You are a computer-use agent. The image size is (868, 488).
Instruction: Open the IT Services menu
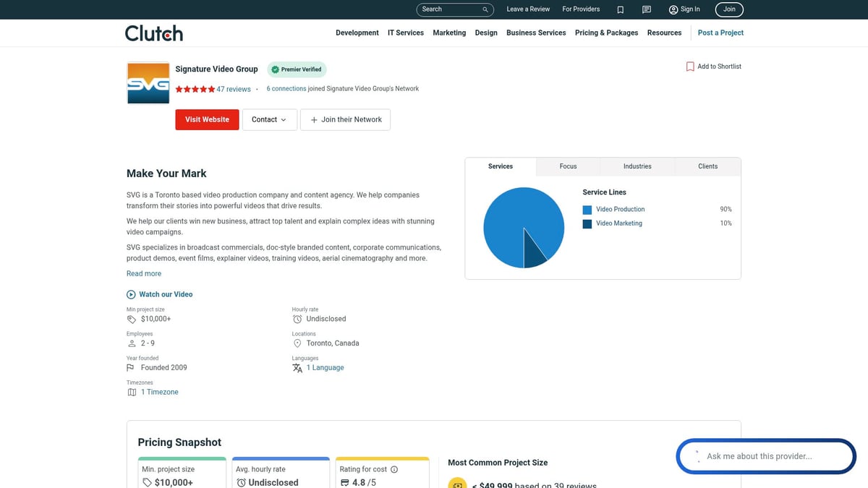click(406, 33)
